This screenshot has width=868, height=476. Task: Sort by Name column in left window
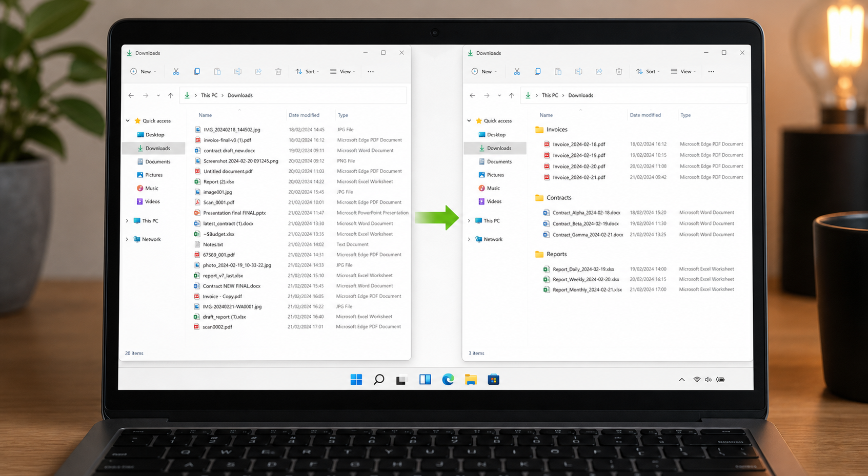click(205, 115)
